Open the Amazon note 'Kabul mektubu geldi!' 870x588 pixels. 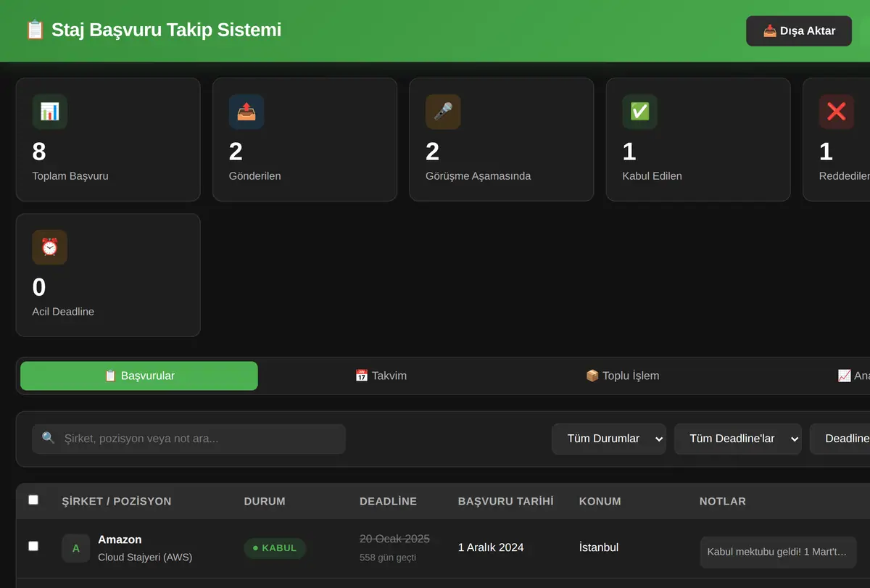[x=778, y=552]
